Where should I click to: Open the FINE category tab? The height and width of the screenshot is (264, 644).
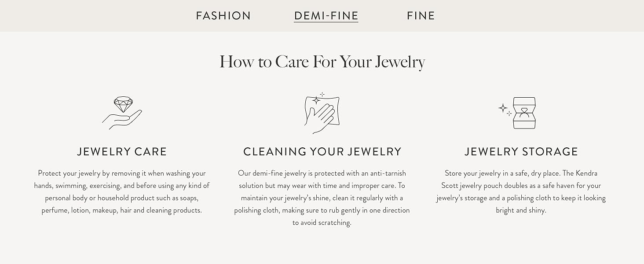pos(421,16)
